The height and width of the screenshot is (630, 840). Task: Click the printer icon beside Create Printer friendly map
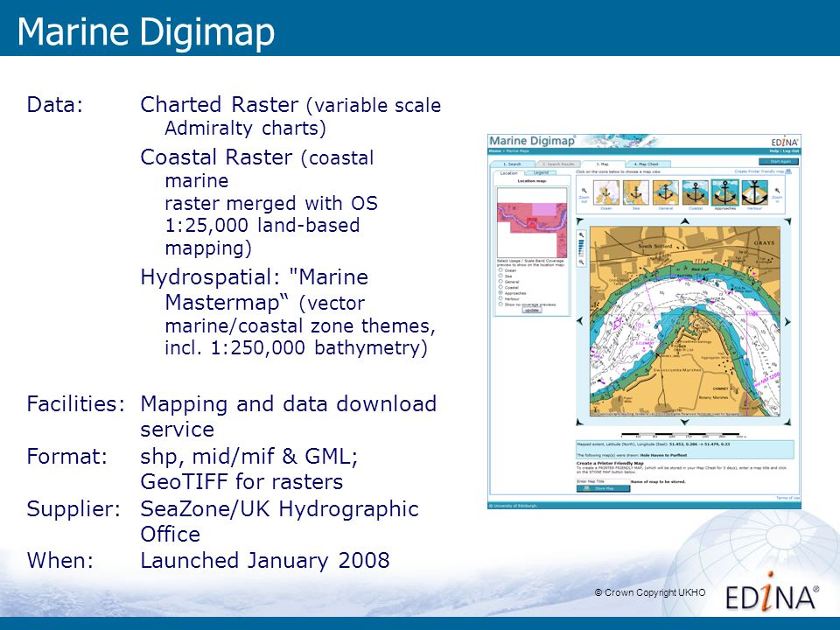(788, 171)
